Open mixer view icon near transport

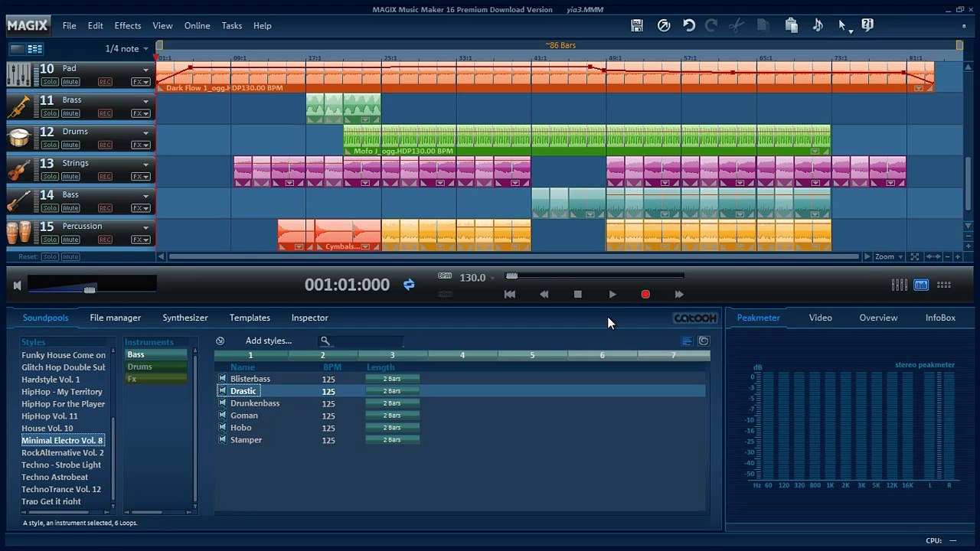tap(900, 285)
